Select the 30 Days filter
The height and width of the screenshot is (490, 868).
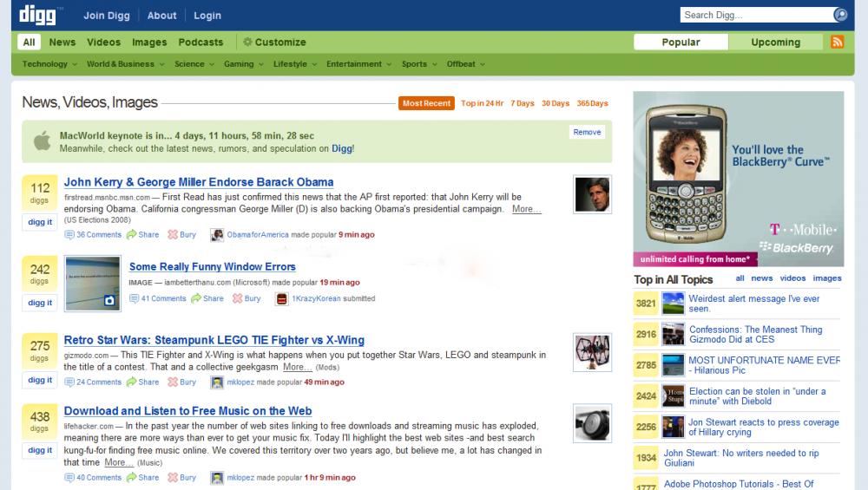coord(556,103)
